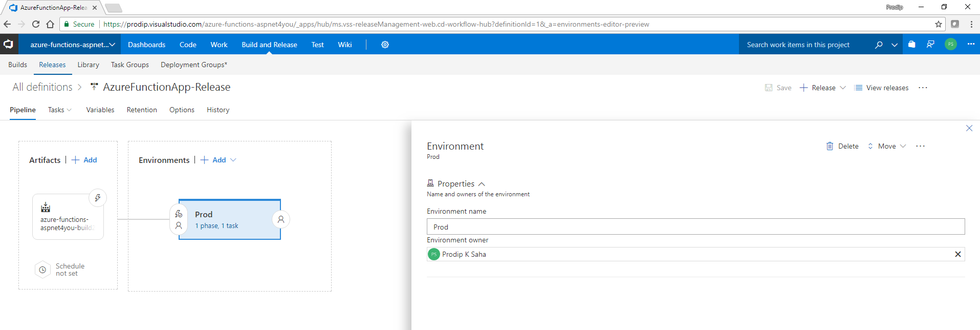Open the 1 phase, 1 task link
Viewport: 980px width, 330px height.
[x=216, y=226]
